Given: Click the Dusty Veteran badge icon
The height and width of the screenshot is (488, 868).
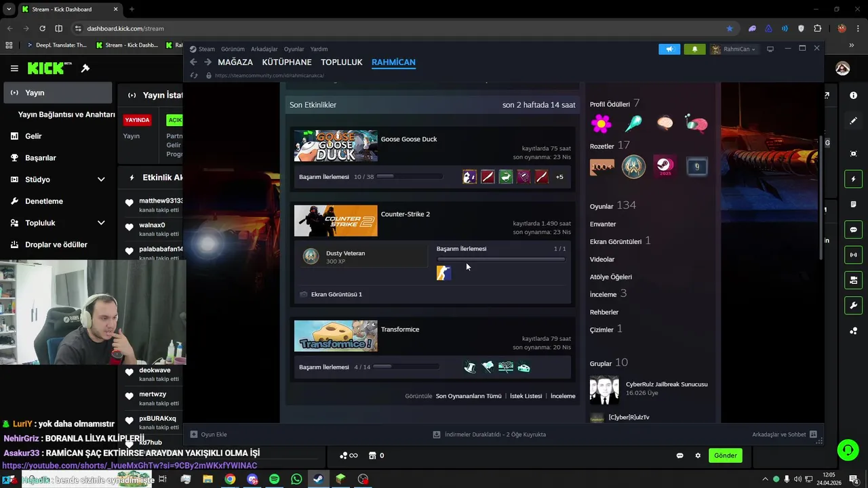Looking at the screenshot, I should coord(311,256).
